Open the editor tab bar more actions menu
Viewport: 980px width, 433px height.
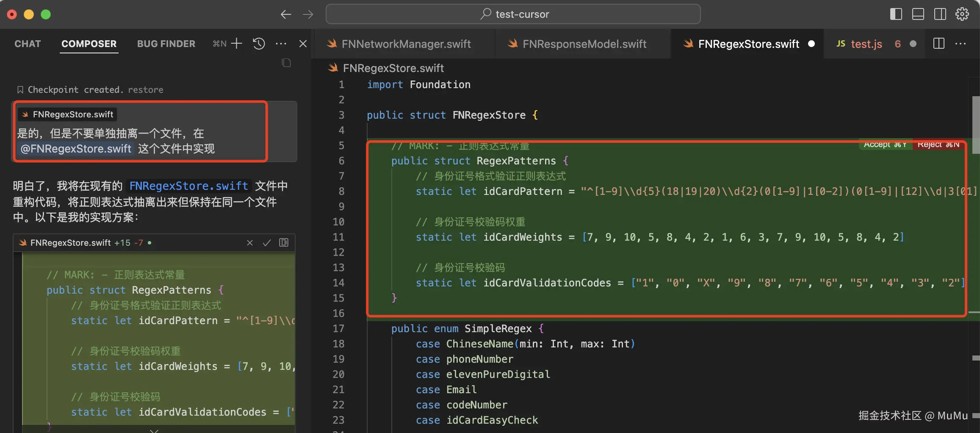[961, 44]
